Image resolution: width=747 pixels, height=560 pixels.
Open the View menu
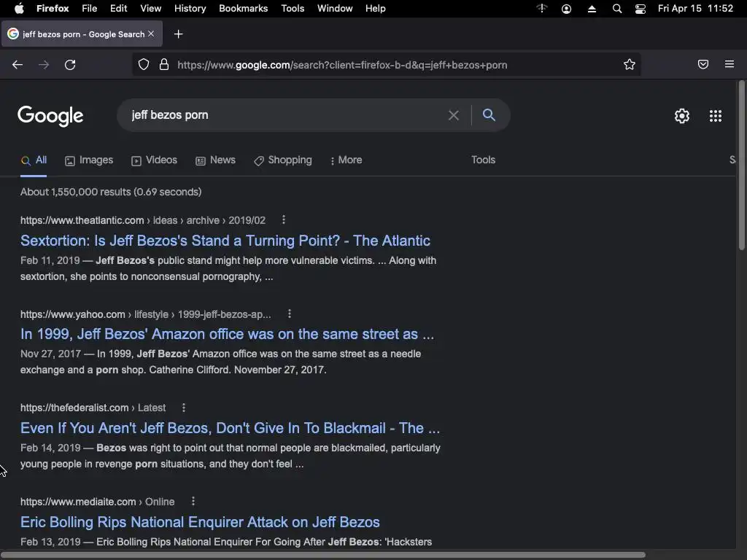(x=150, y=9)
